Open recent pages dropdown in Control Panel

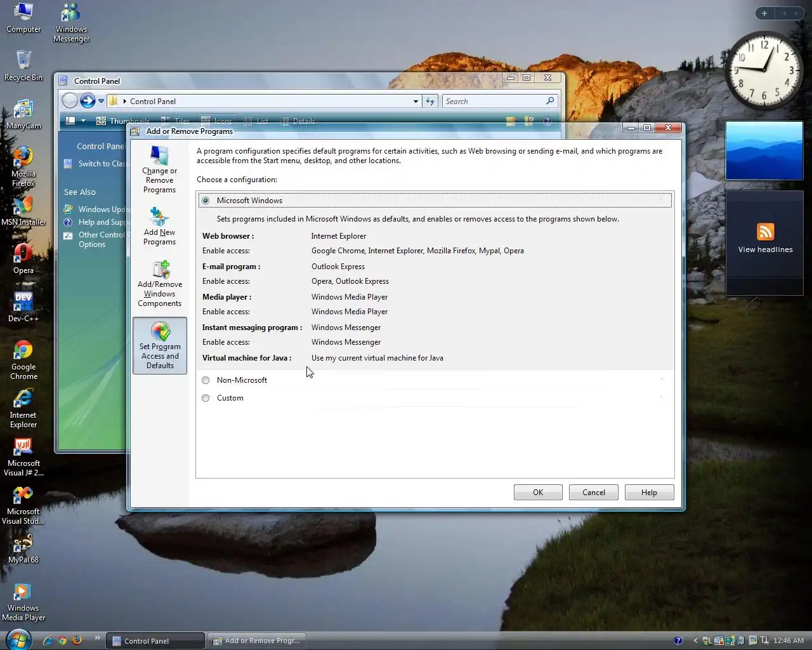pos(101,101)
